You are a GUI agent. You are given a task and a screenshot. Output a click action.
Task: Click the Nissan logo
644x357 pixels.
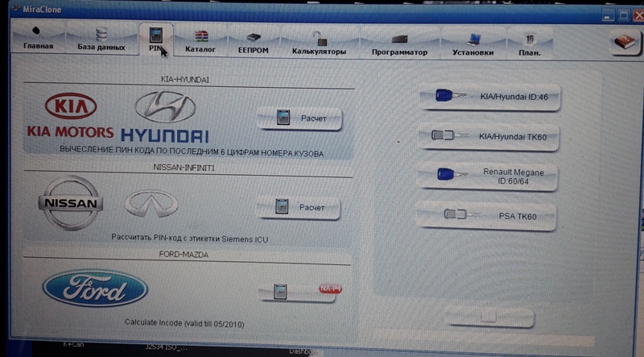[71, 203]
